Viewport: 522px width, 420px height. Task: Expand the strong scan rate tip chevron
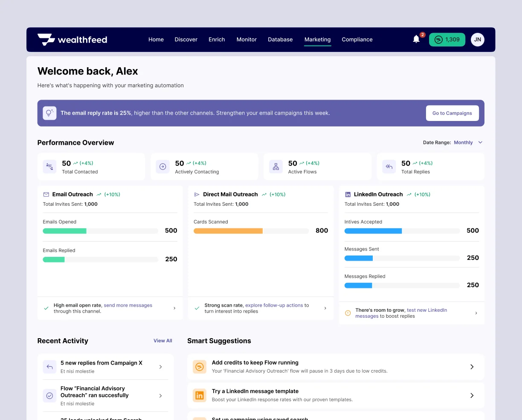tap(325, 308)
